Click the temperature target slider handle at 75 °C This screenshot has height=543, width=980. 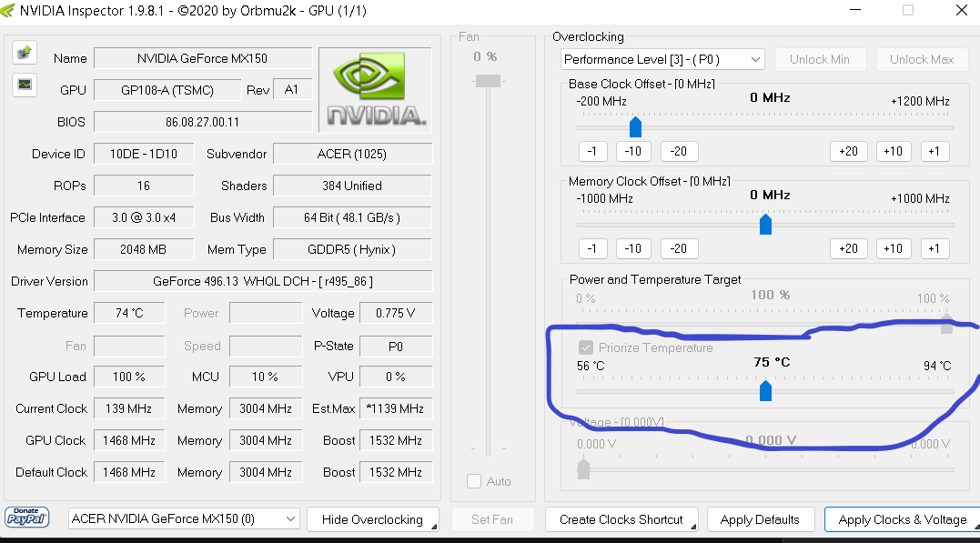point(765,391)
